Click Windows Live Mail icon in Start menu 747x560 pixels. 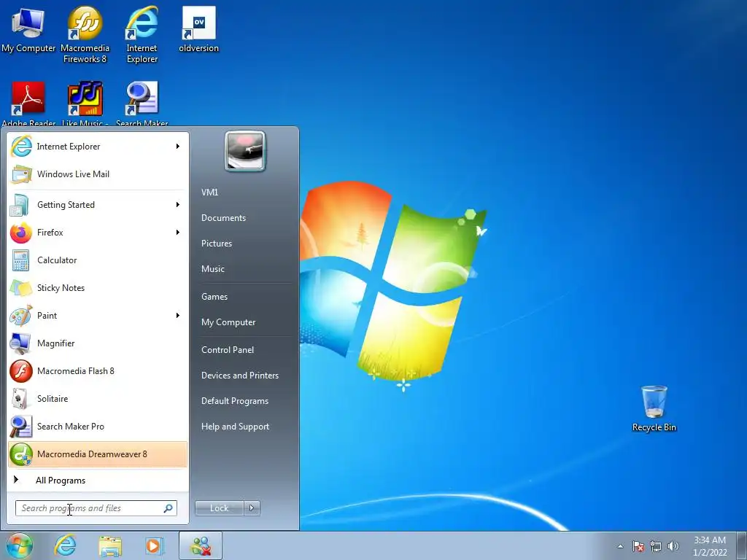21,174
